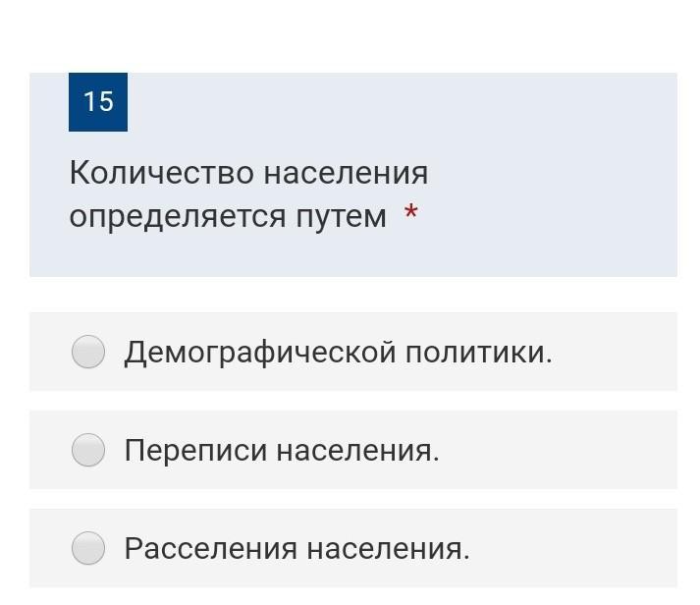Click the blue question number 15 badge
The height and width of the screenshot is (605, 700).
98,102
